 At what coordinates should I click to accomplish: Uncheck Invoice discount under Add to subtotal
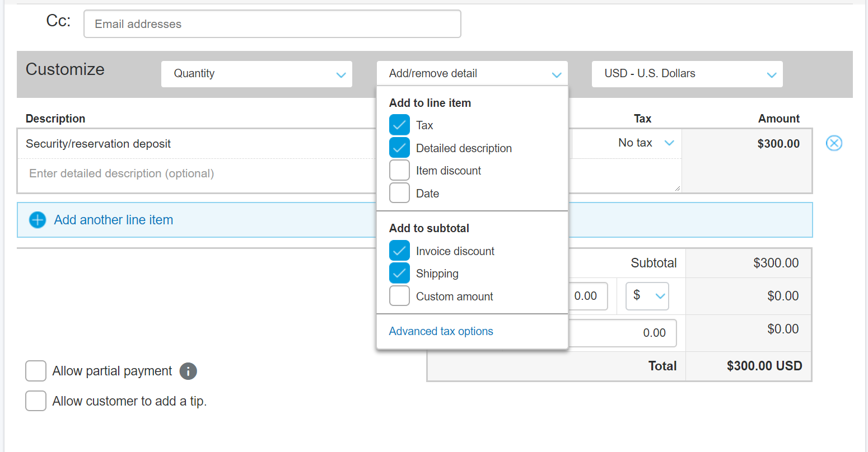(399, 250)
